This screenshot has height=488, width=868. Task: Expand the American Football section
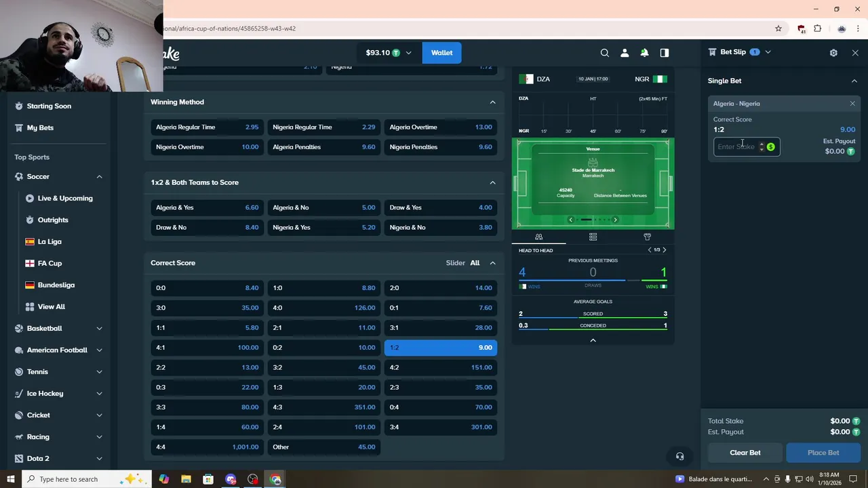click(x=99, y=350)
